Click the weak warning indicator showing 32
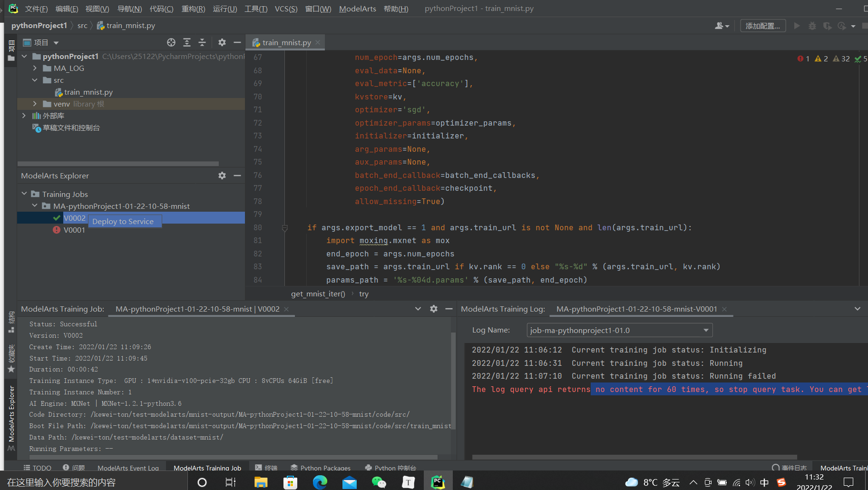 [841, 59]
